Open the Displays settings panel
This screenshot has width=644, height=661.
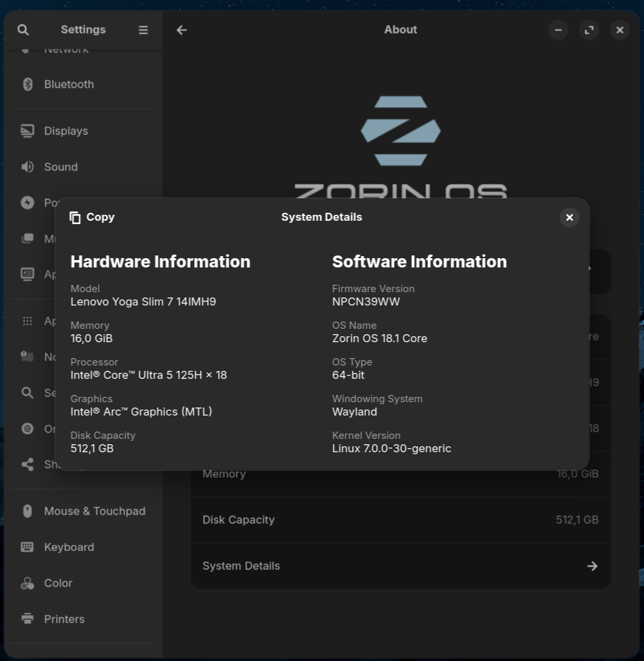tap(83, 131)
